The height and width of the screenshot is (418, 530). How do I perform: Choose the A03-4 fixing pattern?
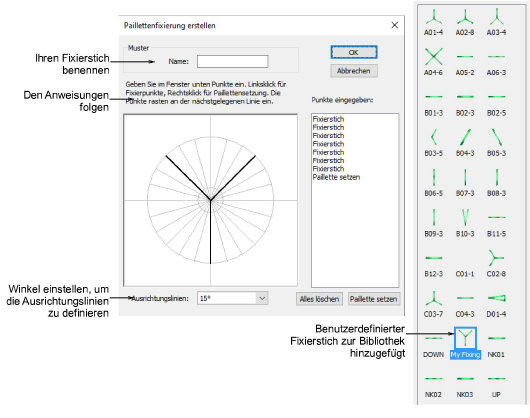(496, 22)
